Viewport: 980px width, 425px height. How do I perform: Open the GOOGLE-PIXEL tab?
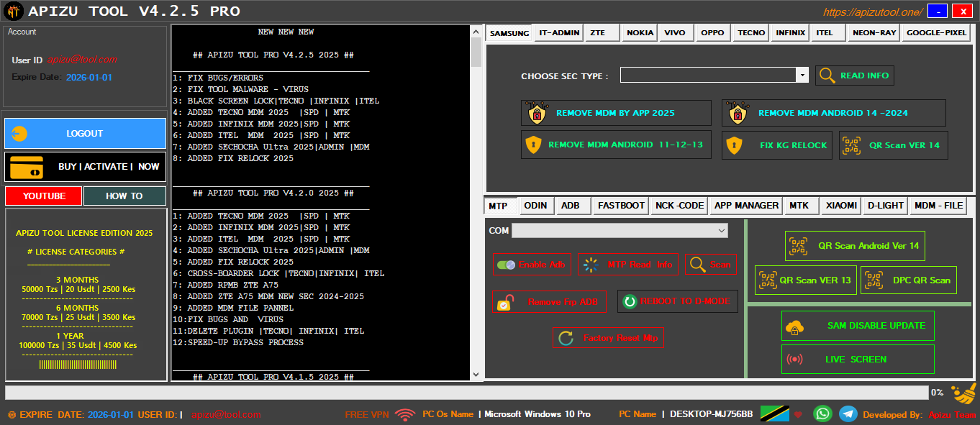pyautogui.click(x=937, y=33)
